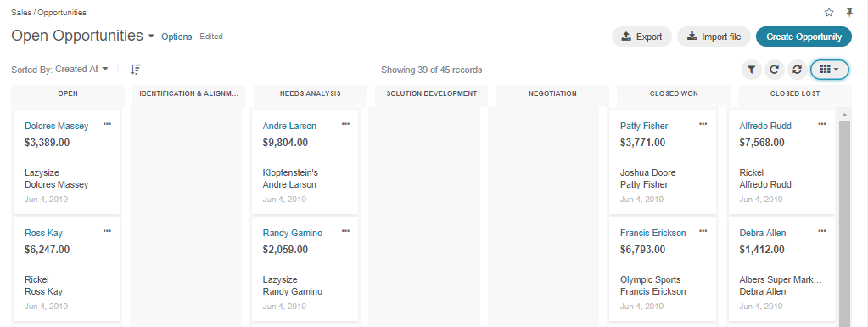Click the Sales / Opportunities breadcrumb
The height and width of the screenshot is (327, 868).
[x=48, y=12]
